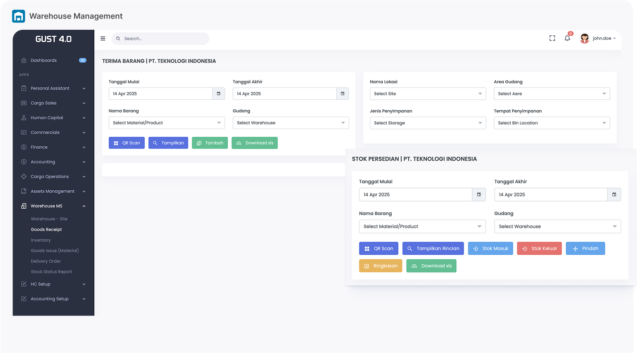The image size is (644, 353).
Task: Go to Stock Status Report
Action: pyautogui.click(x=51, y=272)
